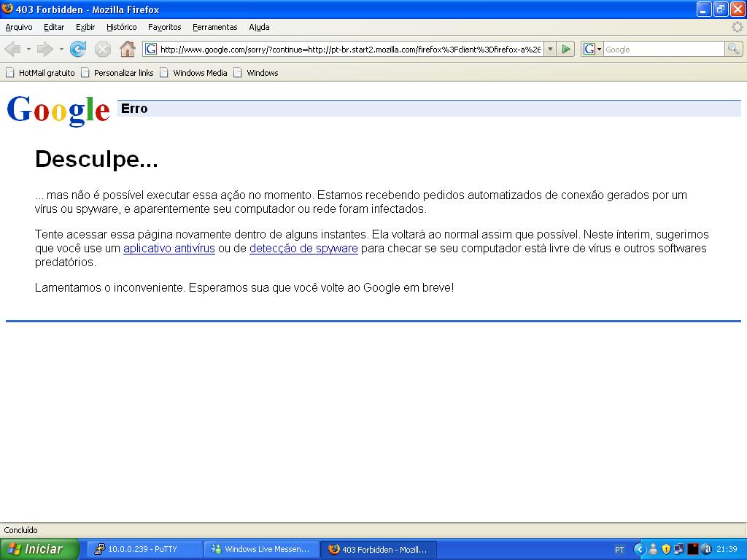Open the Editar menu

pyautogui.click(x=54, y=27)
